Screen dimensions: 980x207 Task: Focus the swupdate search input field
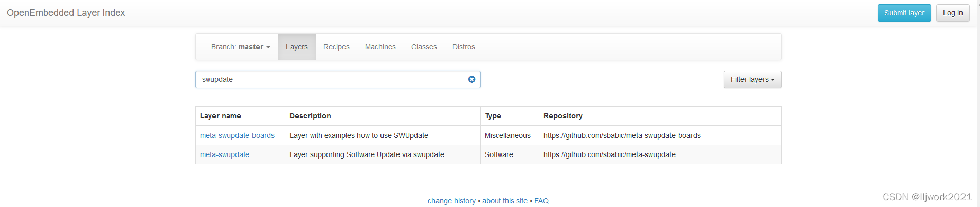tap(338, 79)
